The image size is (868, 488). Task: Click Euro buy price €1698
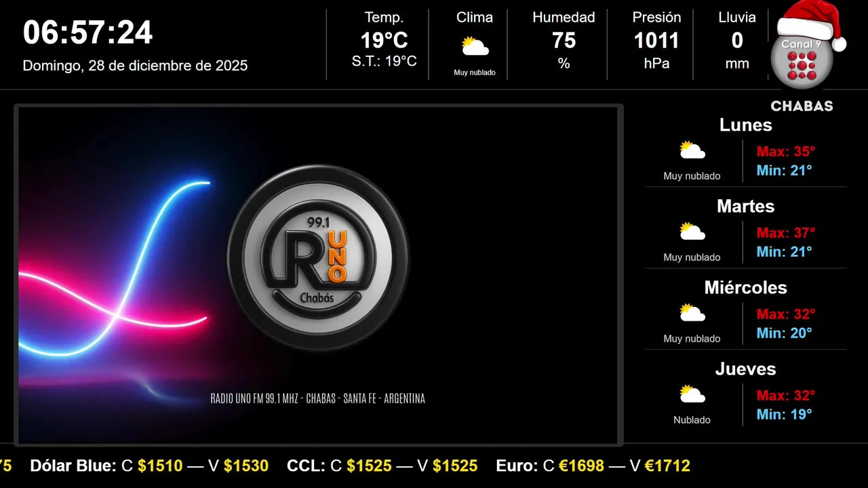[x=582, y=466]
